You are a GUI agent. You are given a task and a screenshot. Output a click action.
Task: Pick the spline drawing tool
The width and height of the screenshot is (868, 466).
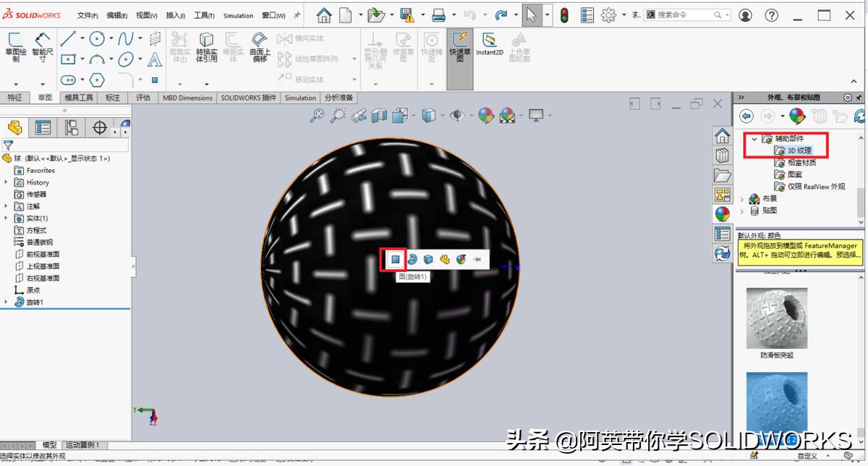(x=127, y=38)
